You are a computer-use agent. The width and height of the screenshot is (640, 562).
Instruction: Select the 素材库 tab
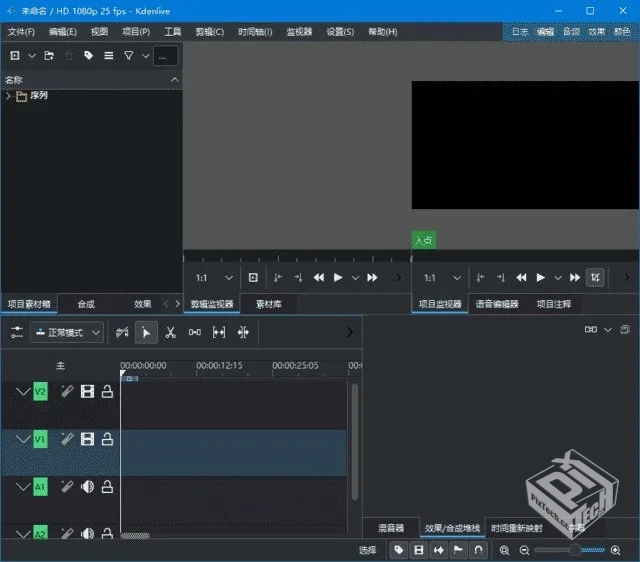pyautogui.click(x=269, y=304)
